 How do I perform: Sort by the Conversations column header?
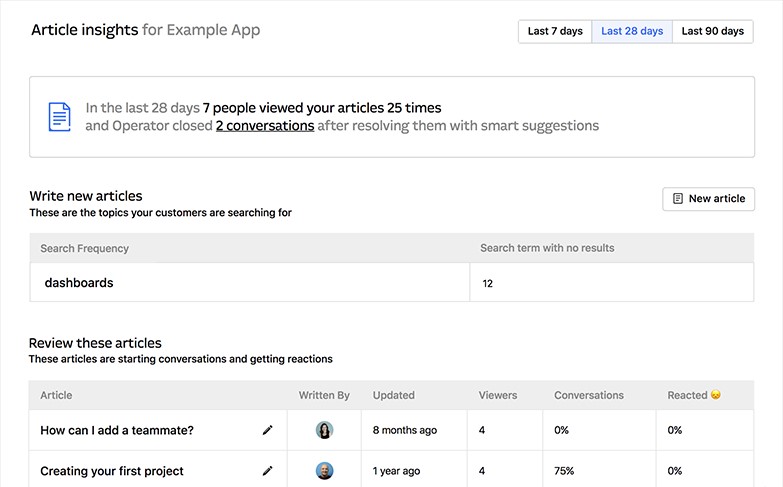pos(589,395)
